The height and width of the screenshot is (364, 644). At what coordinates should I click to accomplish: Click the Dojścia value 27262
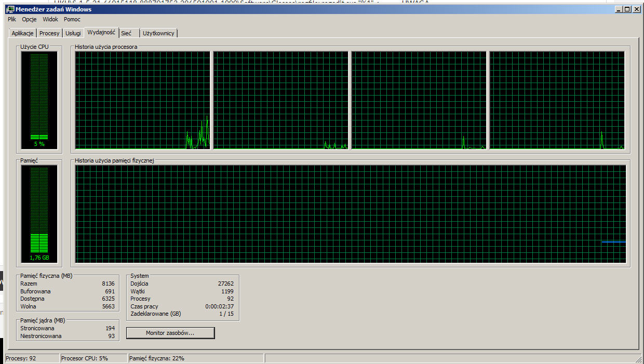[226, 284]
